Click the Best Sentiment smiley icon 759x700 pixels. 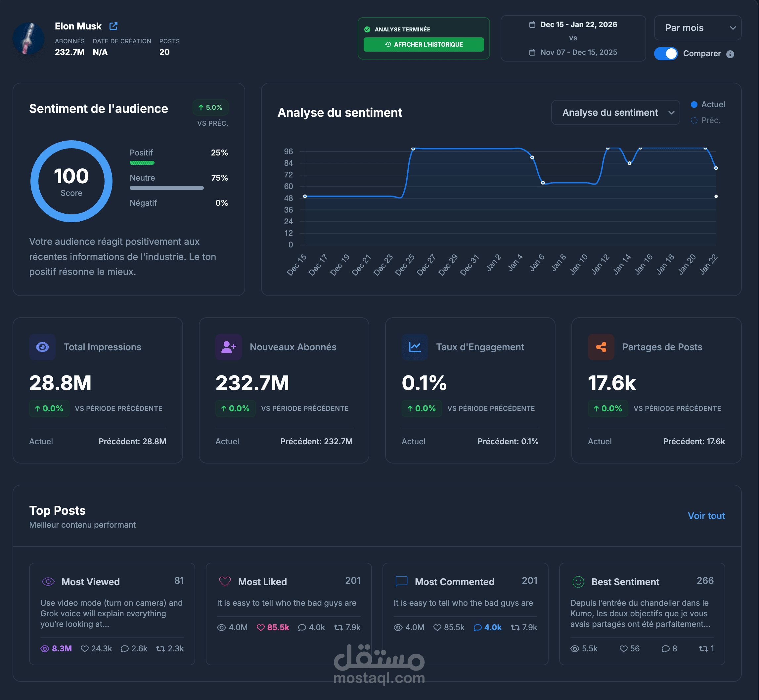click(578, 582)
